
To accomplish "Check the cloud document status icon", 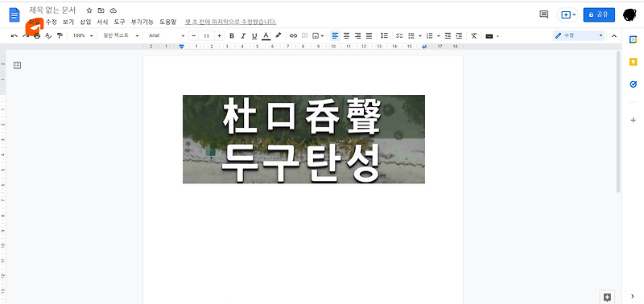I will click(114, 10).
